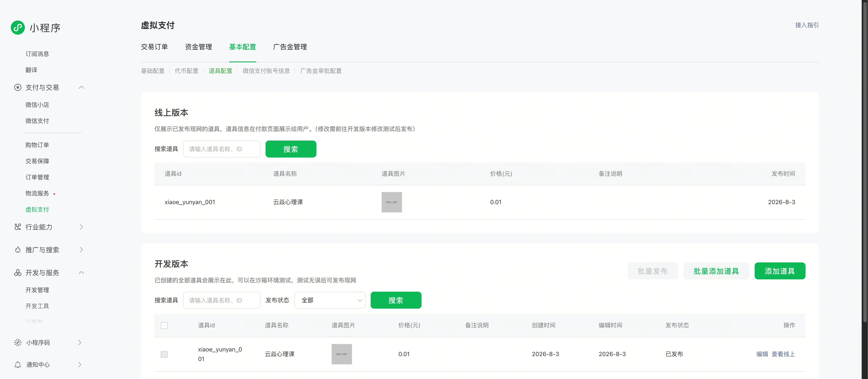Click the green Mini Program logo icon
This screenshot has height=379, width=868.
pyautogui.click(x=18, y=27)
